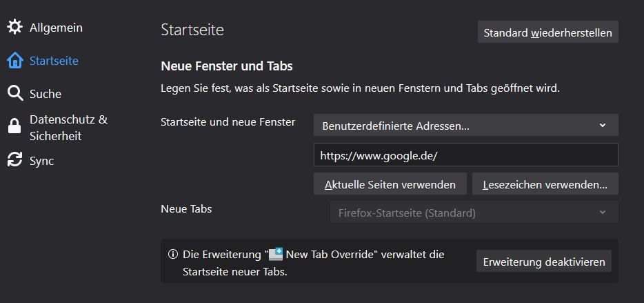Click the circular arrows Sync icon
The height and width of the screenshot is (303, 644).
pyautogui.click(x=14, y=160)
